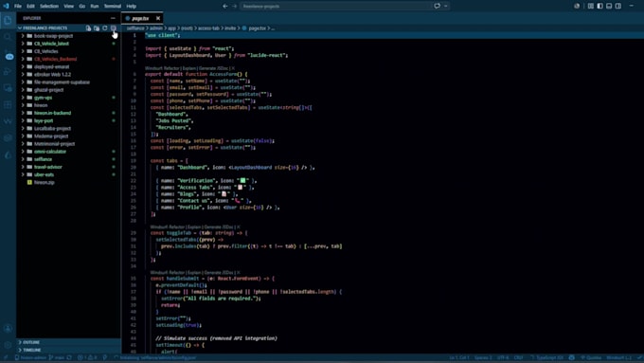Viewport: 644px width, 363px height.
Task: Toggle the primary sidebar visibility
Action: tap(600, 7)
